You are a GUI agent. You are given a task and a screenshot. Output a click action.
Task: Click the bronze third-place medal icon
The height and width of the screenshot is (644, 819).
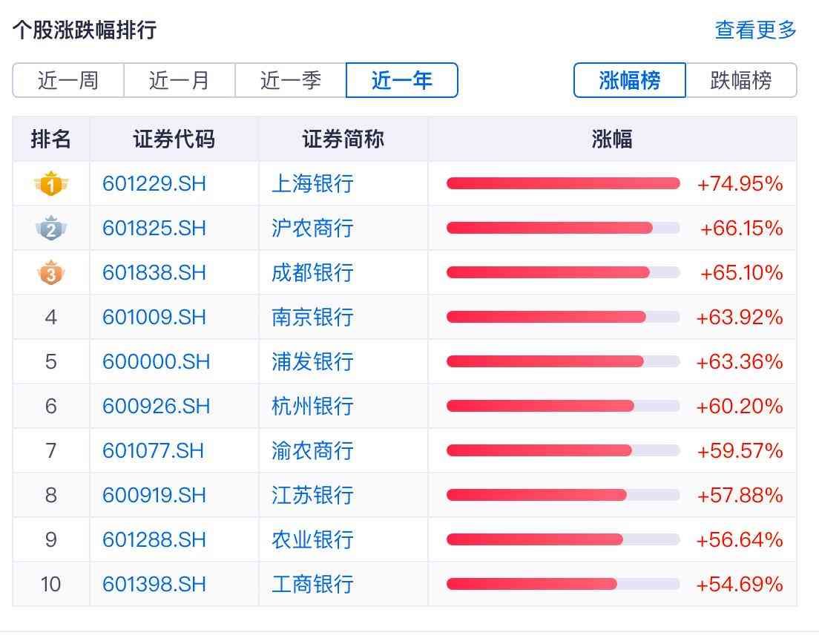(50, 273)
